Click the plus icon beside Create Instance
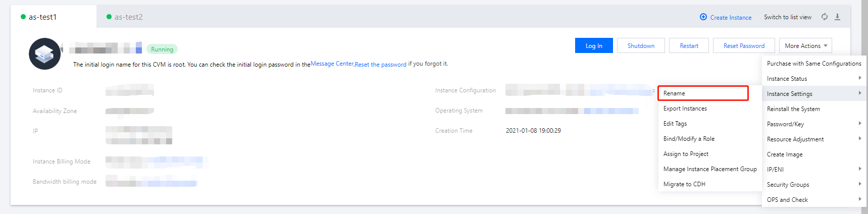 703,17
